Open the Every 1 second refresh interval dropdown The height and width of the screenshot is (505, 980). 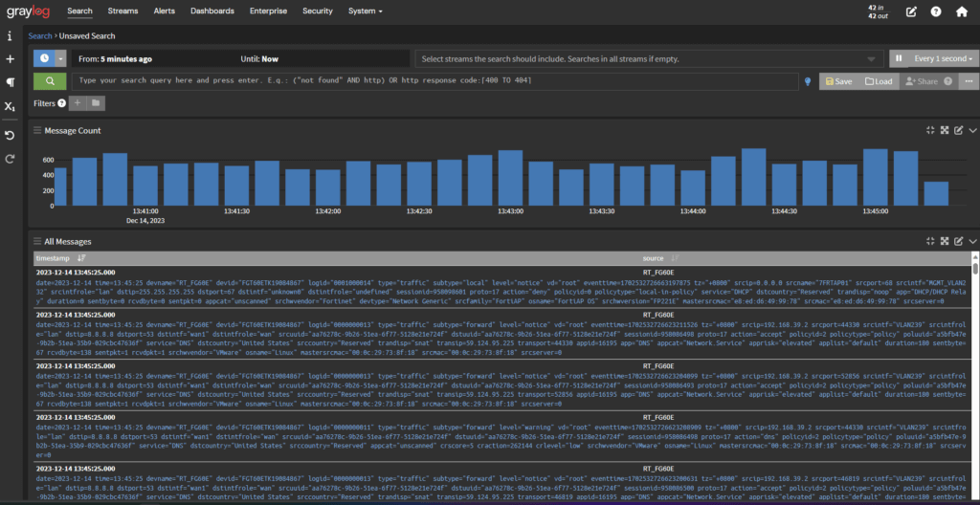pos(943,58)
